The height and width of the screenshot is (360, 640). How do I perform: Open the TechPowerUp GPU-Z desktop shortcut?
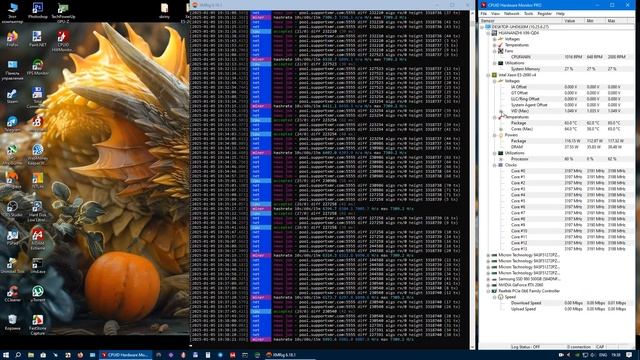(63, 12)
